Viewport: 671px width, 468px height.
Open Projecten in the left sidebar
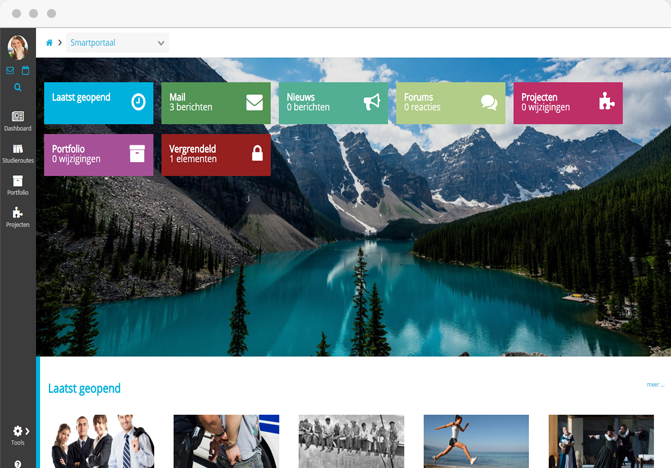coord(17,217)
